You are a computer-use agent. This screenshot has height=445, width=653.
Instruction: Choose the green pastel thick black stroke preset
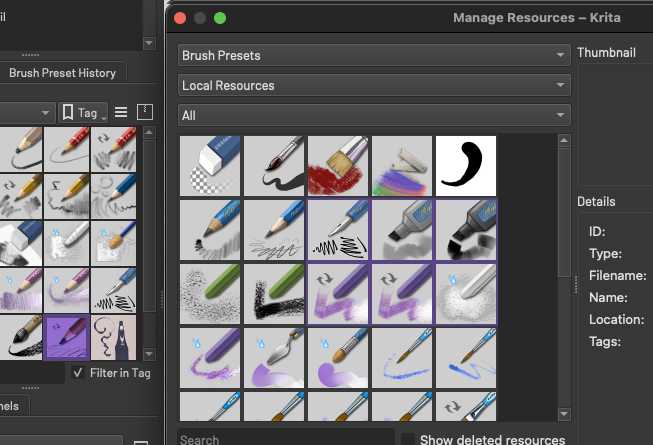coord(274,294)
